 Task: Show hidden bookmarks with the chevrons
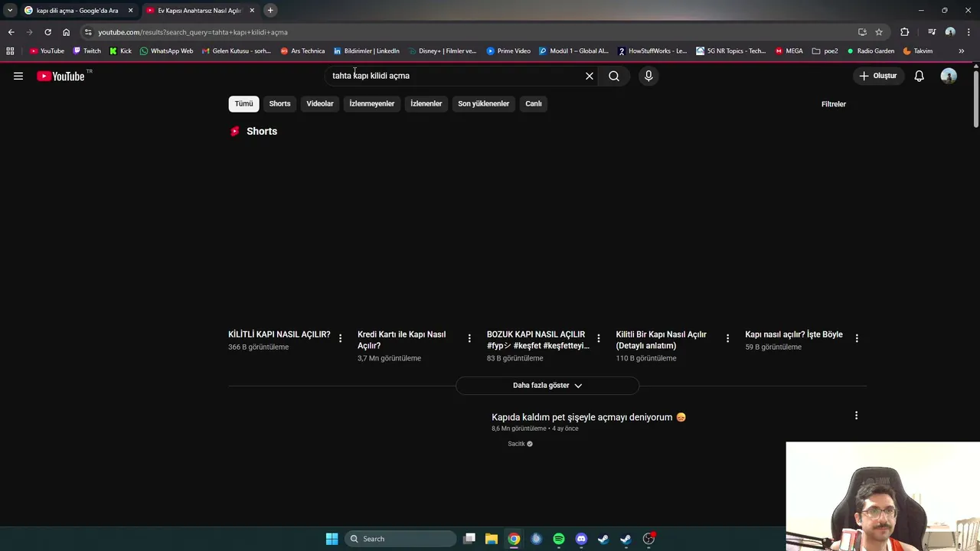tap(962, 51)
